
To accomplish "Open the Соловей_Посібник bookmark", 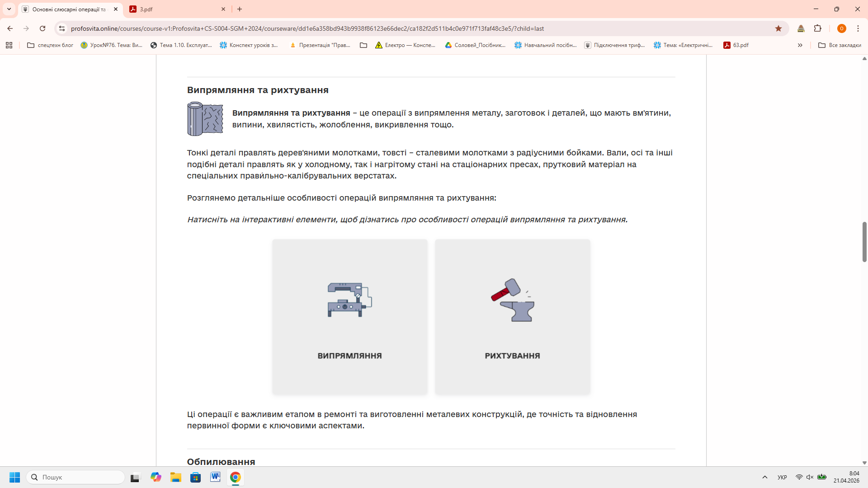I will [x=475, y=45].
